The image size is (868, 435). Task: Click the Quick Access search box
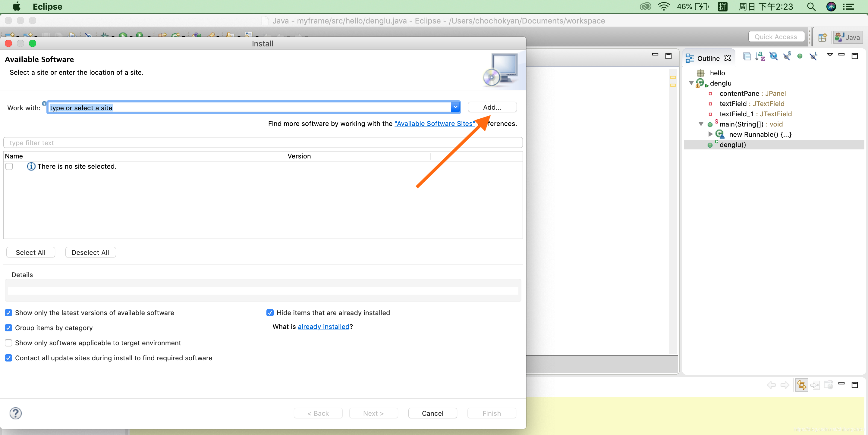pos(776,37)
